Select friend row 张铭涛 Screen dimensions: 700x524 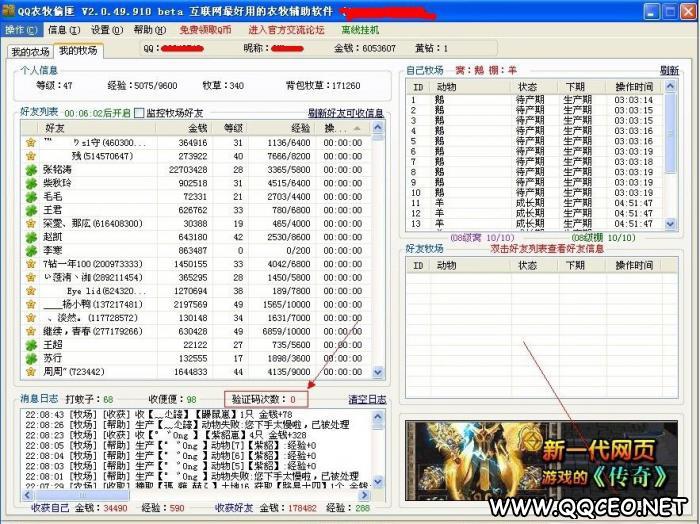click(196, 170)
